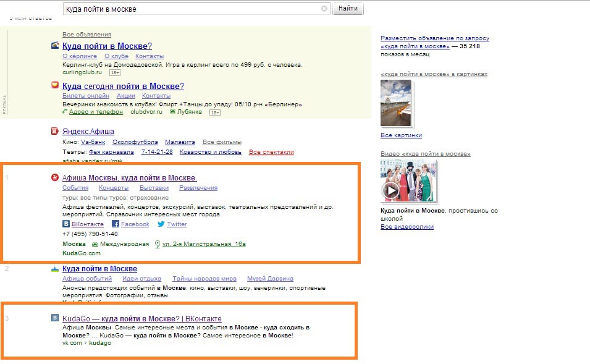Viewport: 590px width, 364px height.
Task: Click the Twitter bird icon
Action: 161,224
